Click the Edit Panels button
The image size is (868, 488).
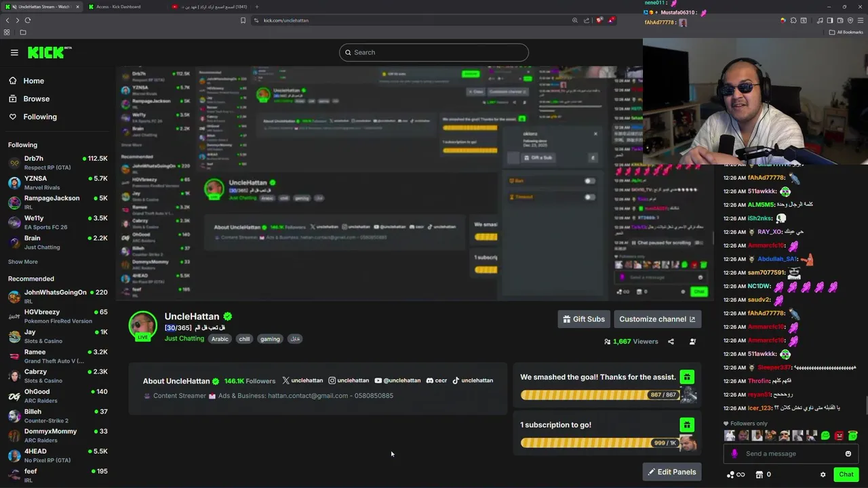pyautogui.click(x=672, y=472)
